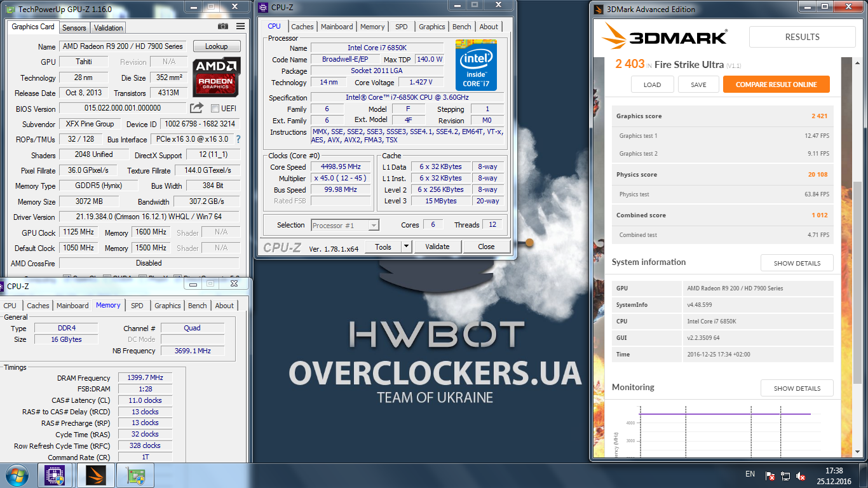Click the Graphics score value 2 421
Image resolution: width=868 pixels, height=488 pixels.
tap(819, 116)
